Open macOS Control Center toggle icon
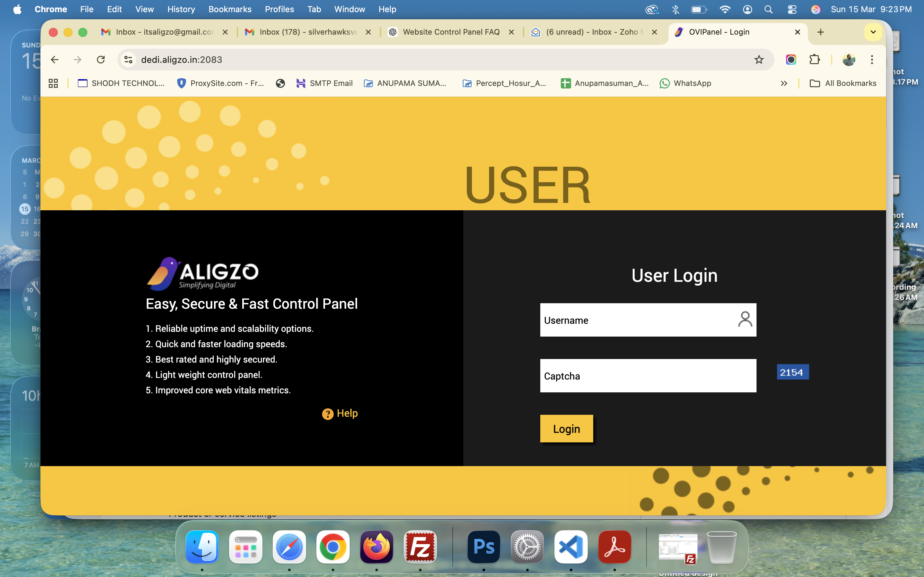 [792, 9]
